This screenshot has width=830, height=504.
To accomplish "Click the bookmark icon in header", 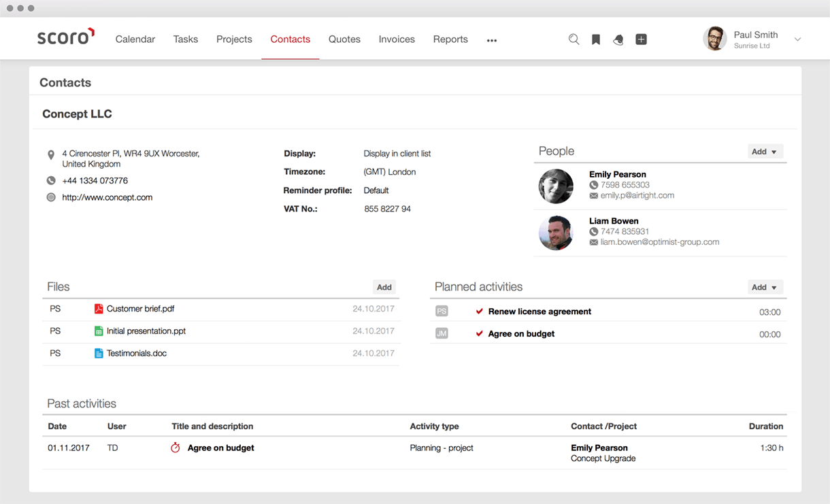I will pos(596,39).
